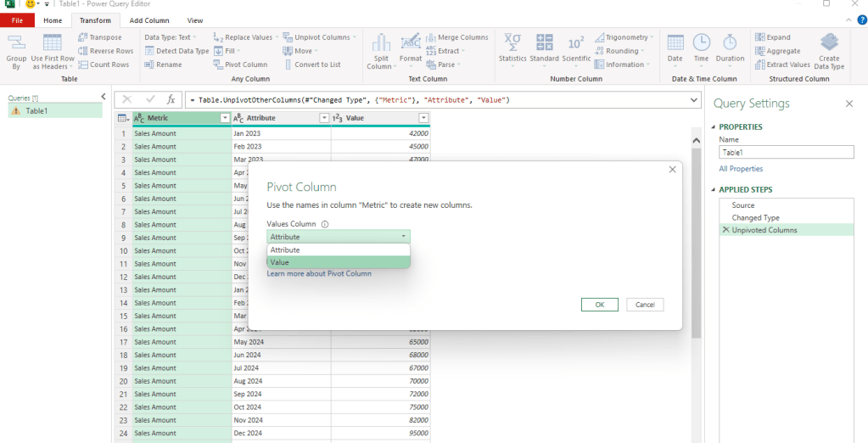Image resolution: width=868 pixels, height=443 pixels.
Task: Click Learn more about Pivot Column link
Action: click(319, 274)
